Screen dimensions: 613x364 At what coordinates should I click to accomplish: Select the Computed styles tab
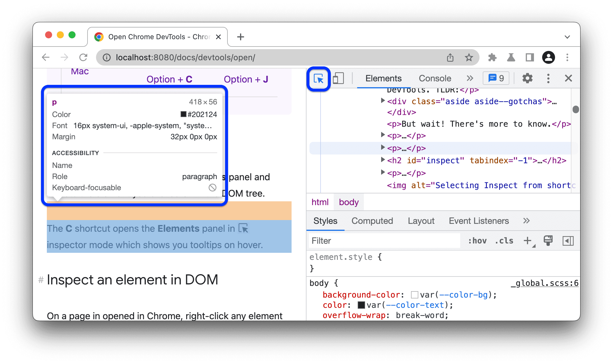[372, 221]
